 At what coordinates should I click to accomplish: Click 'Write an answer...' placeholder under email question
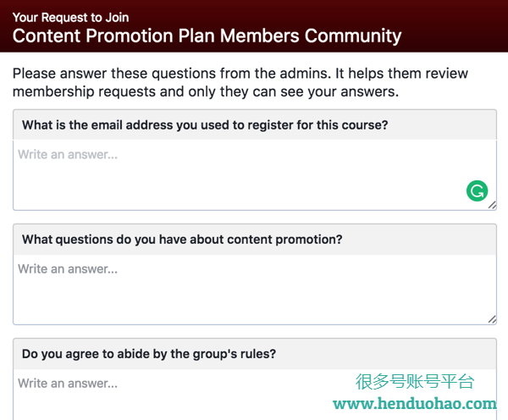(68, 155)
